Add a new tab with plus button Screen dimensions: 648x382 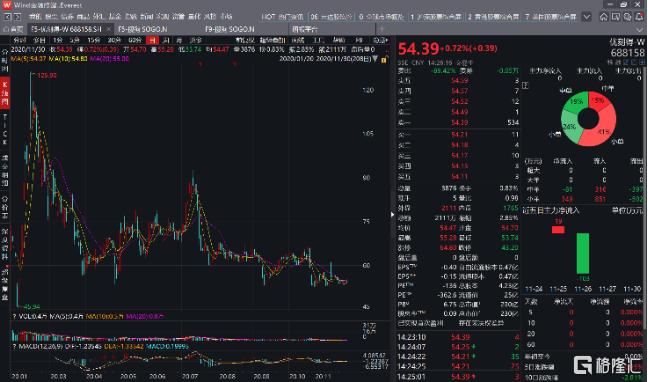point(382,29)
